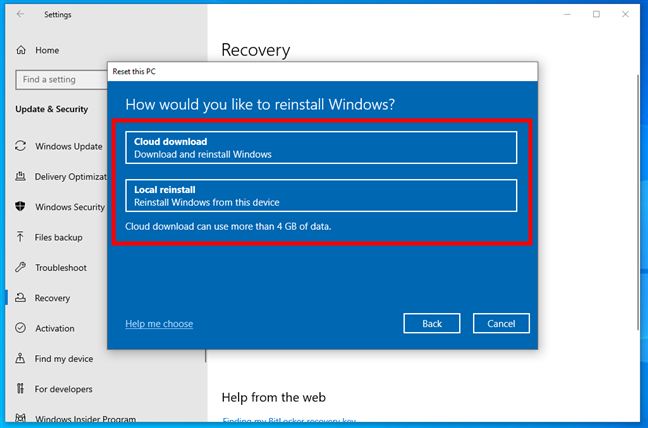Select Windows Insider Program label
648x428 pixels.
85,419
